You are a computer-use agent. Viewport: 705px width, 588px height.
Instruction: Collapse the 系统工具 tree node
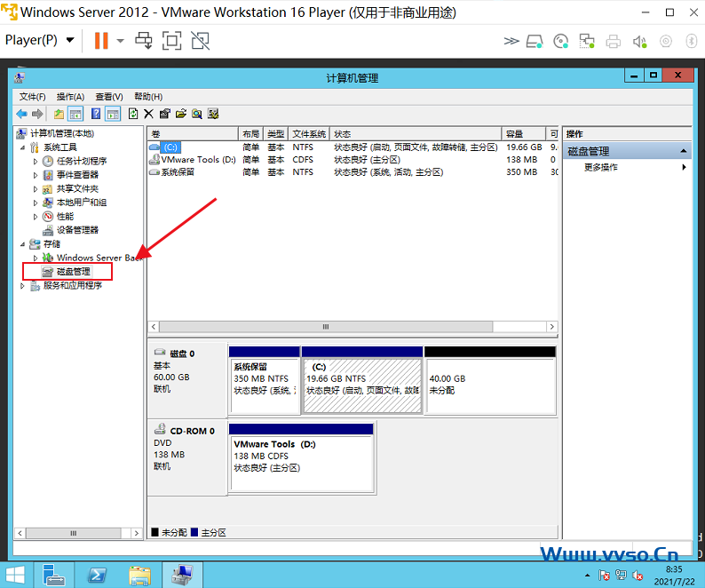pos(22,147)
